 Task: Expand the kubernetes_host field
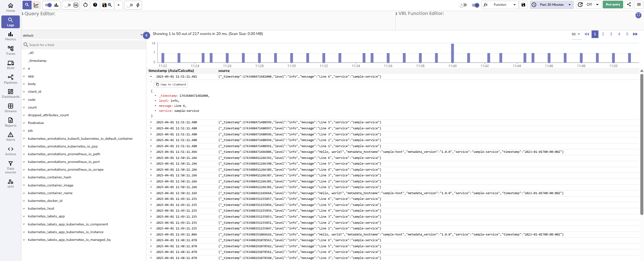click(x=24, y=209)
